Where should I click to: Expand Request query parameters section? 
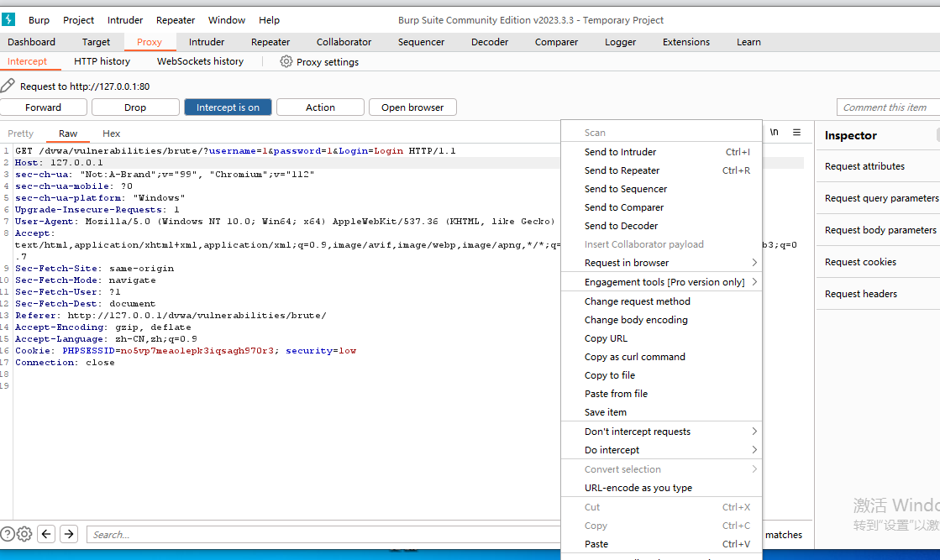878,198
